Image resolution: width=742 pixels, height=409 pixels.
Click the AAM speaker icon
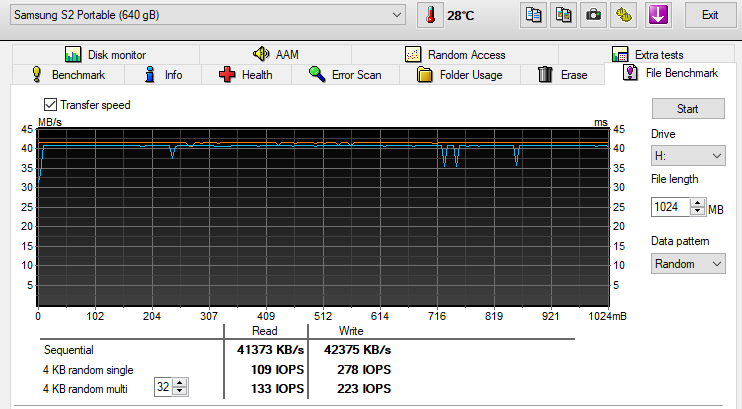[261, 54]
